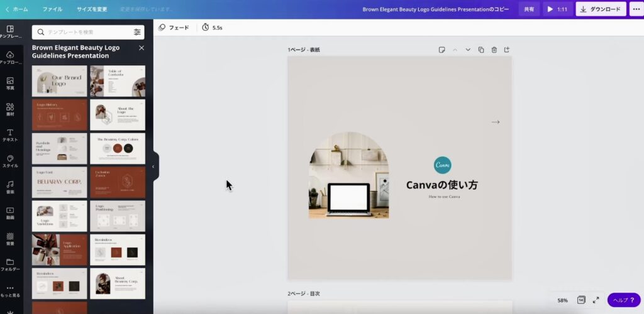Open the Background (背景) sidebar tab

[x=10, y=239]
